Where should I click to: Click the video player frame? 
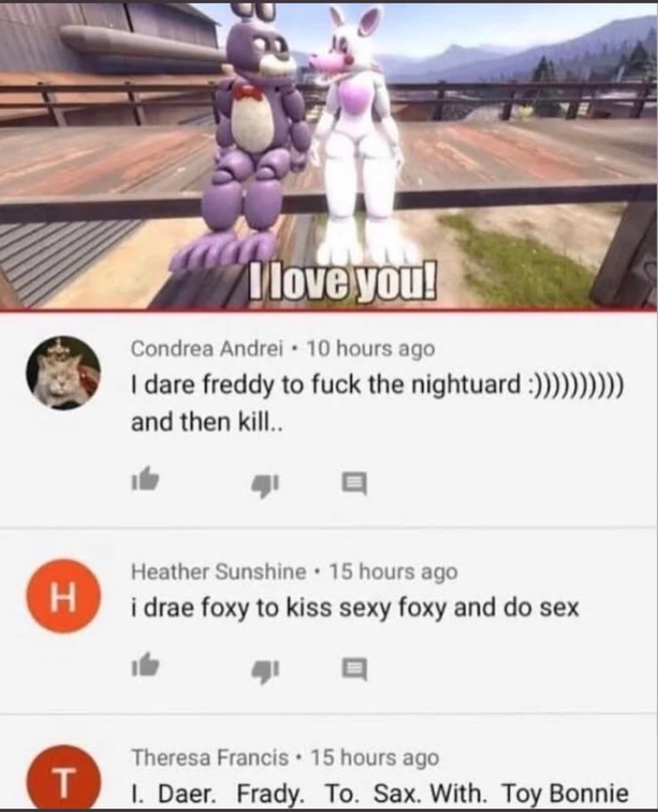click(x=329, y=154)
